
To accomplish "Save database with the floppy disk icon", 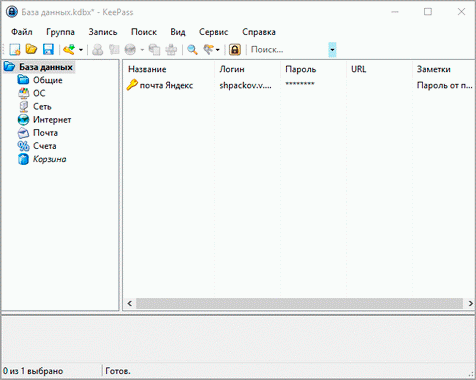I will tap(48, 50).
